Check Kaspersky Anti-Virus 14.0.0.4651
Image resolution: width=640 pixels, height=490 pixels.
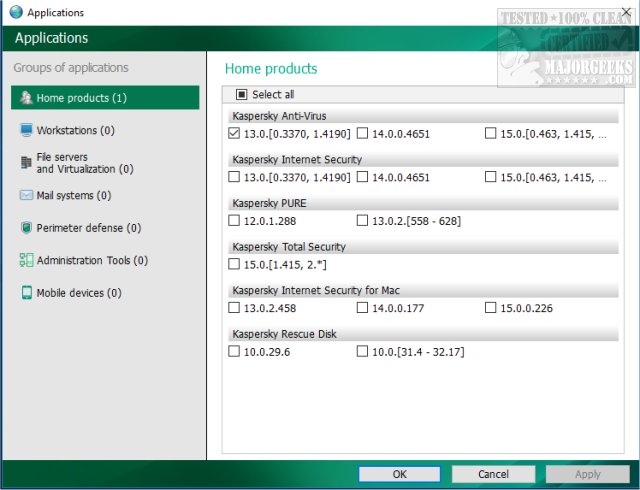362,134
